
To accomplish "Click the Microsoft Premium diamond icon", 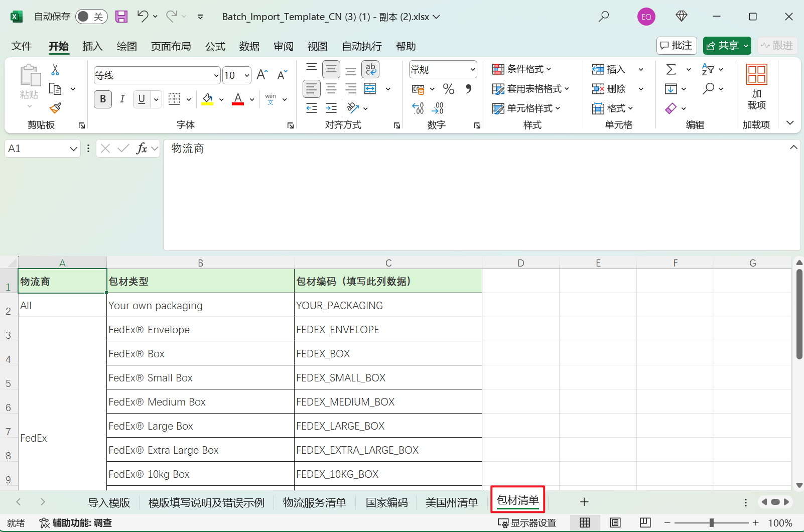I will pyautogui.click(x=681, y=17).
